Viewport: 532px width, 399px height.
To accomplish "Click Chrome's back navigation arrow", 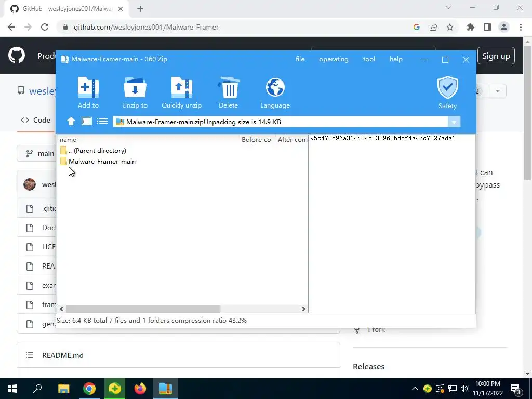I will [x=11, y=27].
